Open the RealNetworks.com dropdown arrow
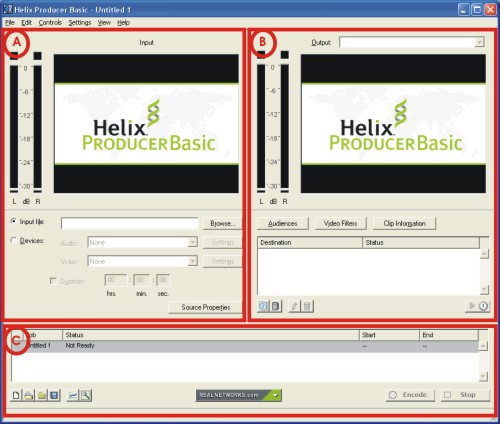The image size is (500, 424). 275,395
